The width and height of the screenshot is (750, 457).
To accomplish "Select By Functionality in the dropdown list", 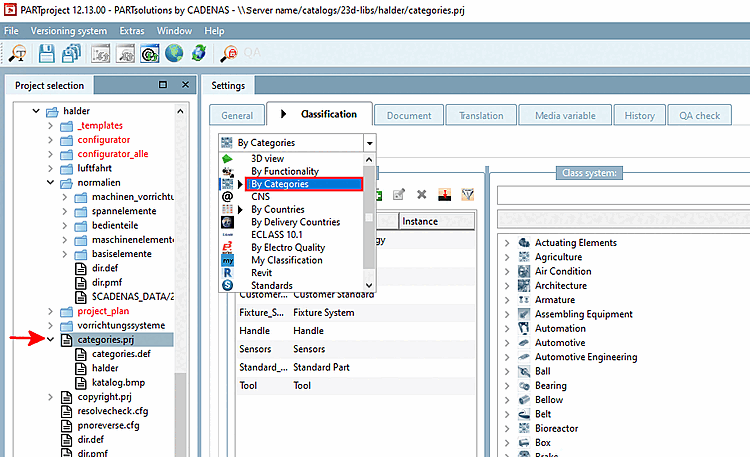I will point(285,171).
